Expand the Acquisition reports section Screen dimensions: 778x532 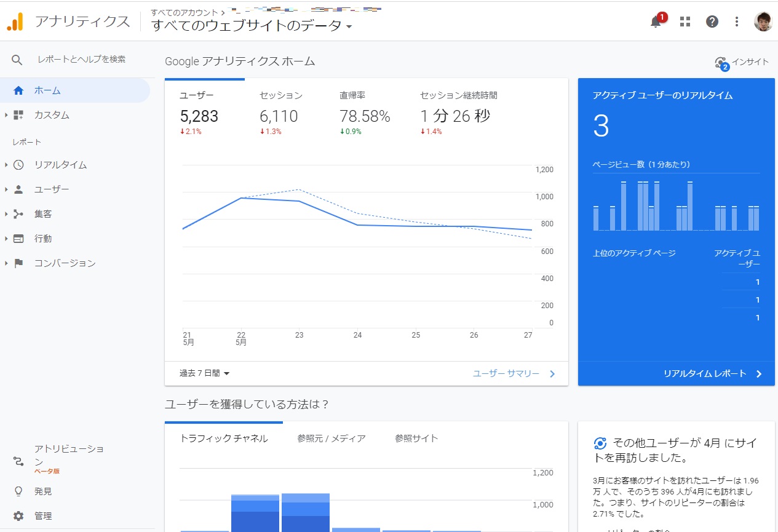coord(6,214)
